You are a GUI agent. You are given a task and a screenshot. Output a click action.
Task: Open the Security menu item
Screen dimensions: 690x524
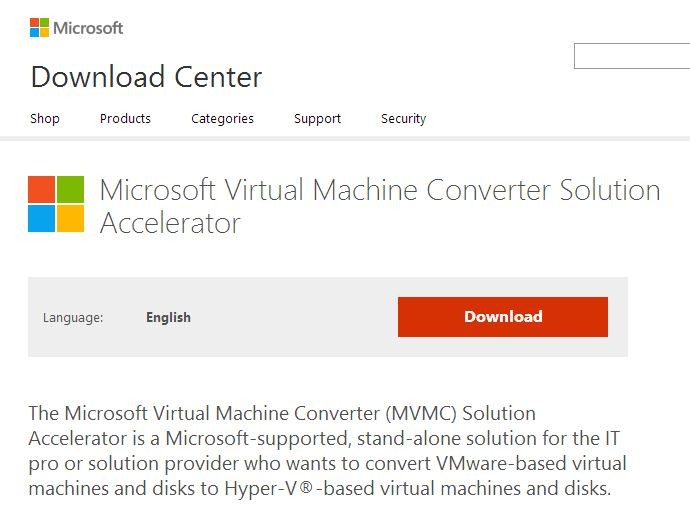pyautogui.click(x=404, y=119)
